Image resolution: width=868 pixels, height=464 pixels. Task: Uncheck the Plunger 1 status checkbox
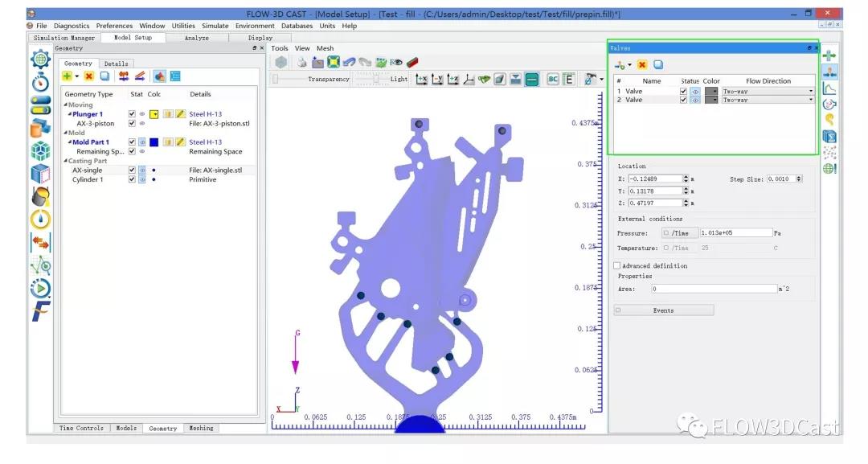(x=132, y=114)
